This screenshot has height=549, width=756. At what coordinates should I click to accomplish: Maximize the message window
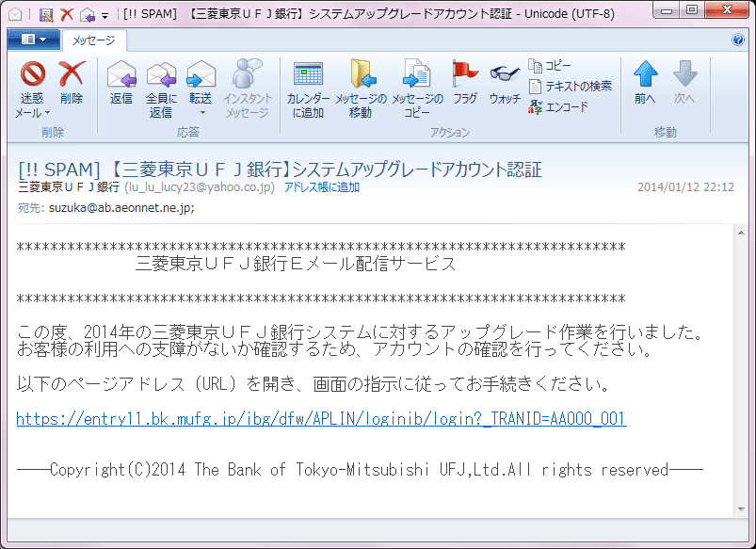pyautogui.click(x=692, y=10)
